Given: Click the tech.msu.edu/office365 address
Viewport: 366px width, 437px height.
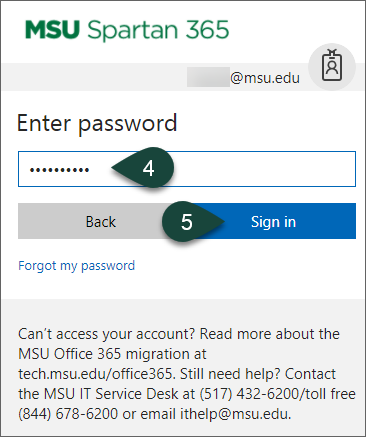Looking at the screenshot, I should [95, 374].
